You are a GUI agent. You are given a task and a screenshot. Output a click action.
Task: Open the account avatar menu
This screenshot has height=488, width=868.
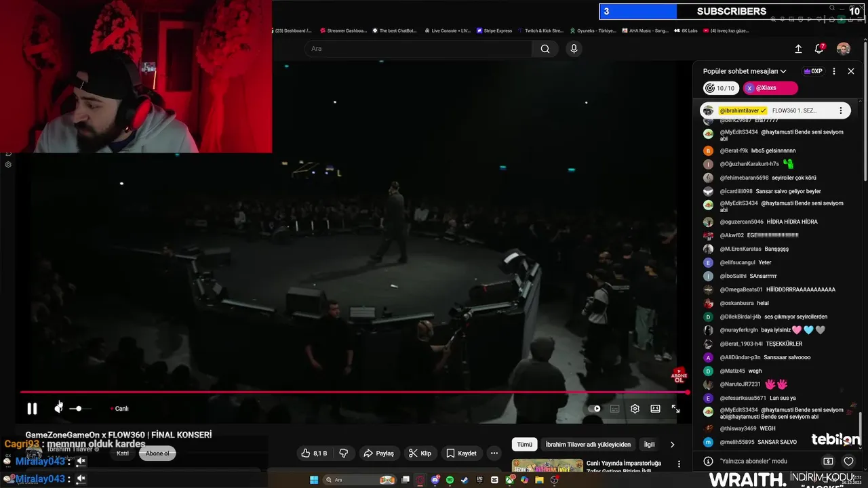[x=844, y=49]
